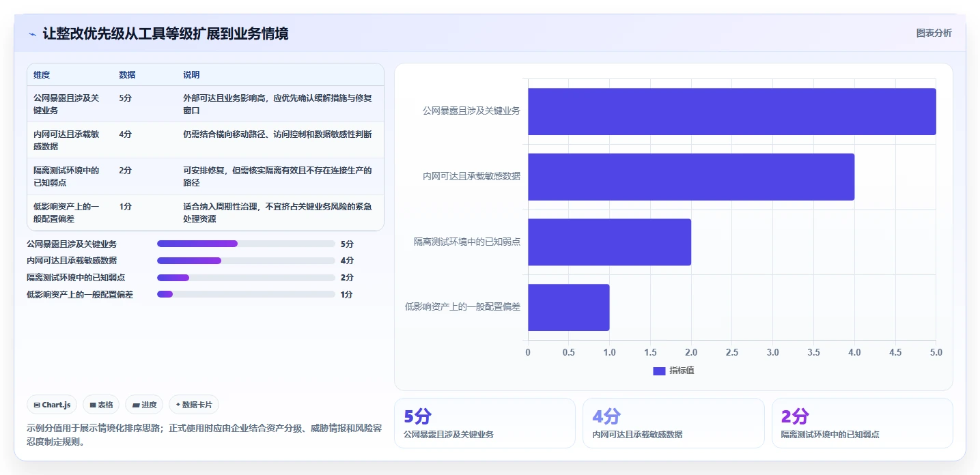
Task: Click description starting 可安排修复
Action: pyautogui.click(x=277, y=176)
